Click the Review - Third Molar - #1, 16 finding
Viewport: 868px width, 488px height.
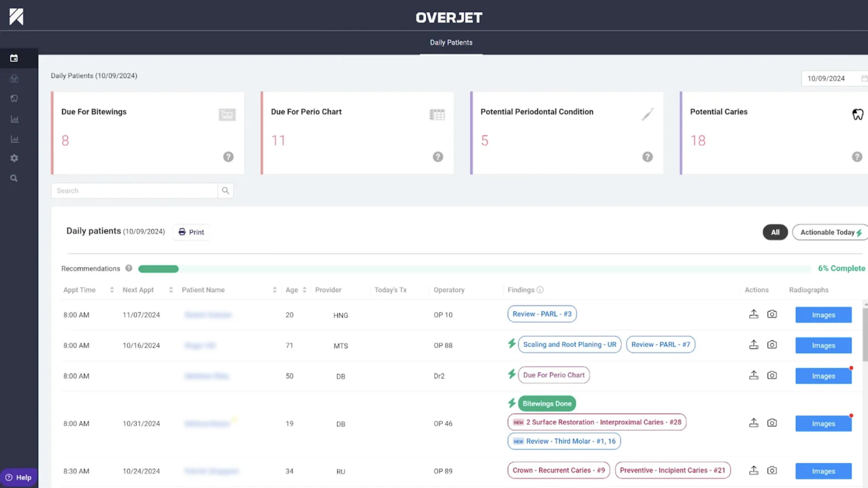pyautogui.click(x=564, y=441)
